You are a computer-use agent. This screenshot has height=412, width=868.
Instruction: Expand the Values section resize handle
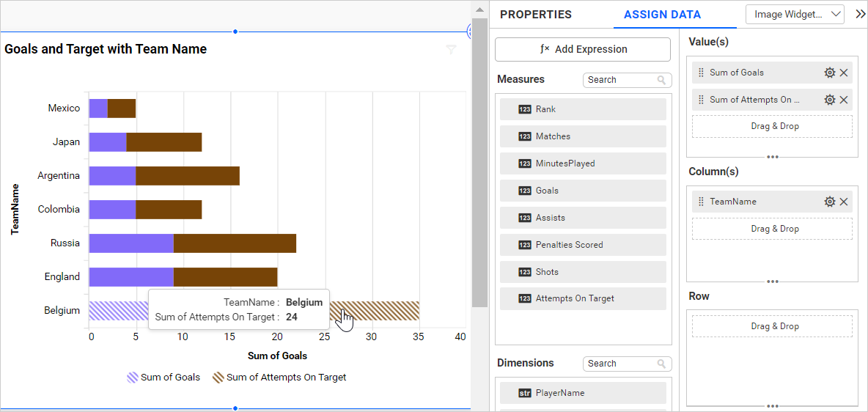click(772, 157)
